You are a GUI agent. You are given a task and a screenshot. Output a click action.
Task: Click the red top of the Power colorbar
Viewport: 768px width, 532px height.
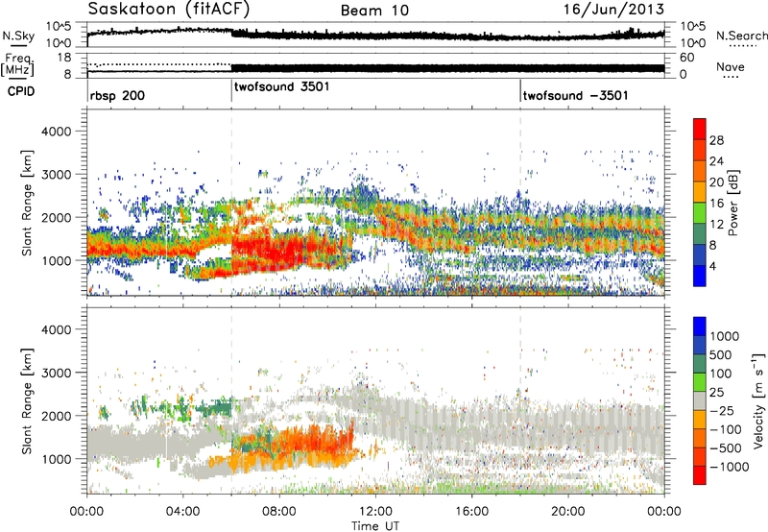[700, 129]
